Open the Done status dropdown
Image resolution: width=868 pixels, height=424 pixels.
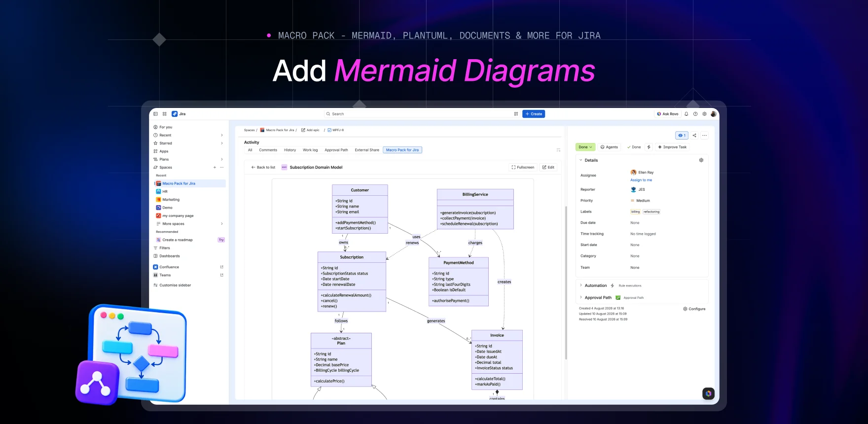pyautogui.click(x=585, y=147)
